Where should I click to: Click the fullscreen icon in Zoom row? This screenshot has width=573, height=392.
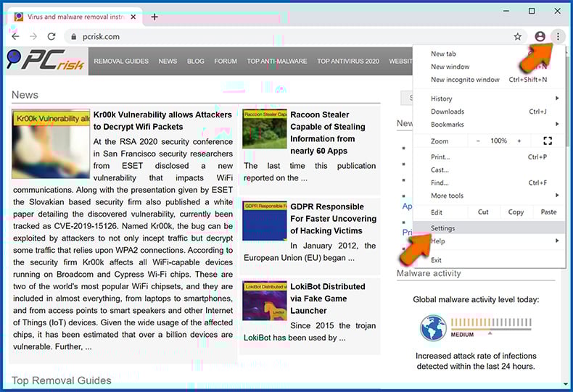[x=548, y=141]
